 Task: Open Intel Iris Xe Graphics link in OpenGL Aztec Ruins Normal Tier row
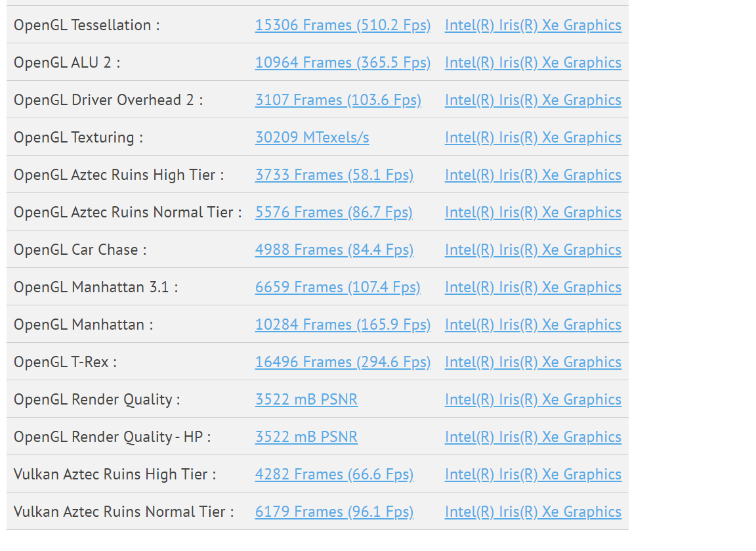tap(533, 212)
